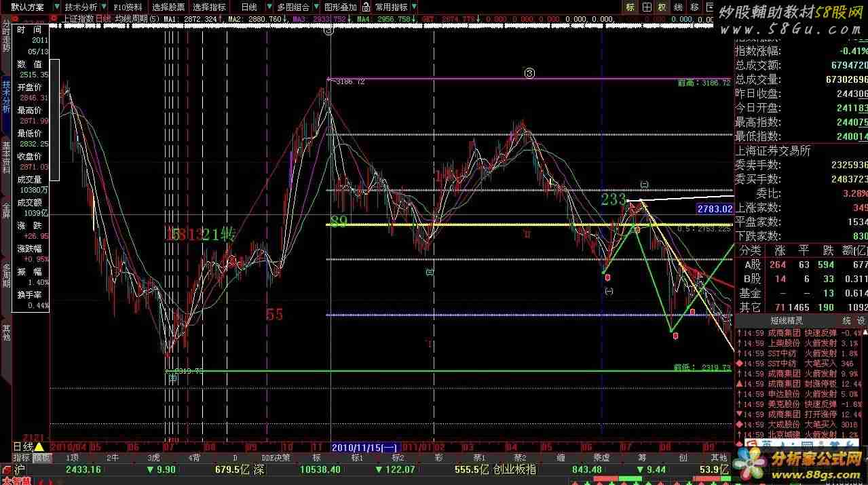Toggle the 标 mark button in top toolbar
The height and width of the screenshot is (485, 868).
coord(630,7)
